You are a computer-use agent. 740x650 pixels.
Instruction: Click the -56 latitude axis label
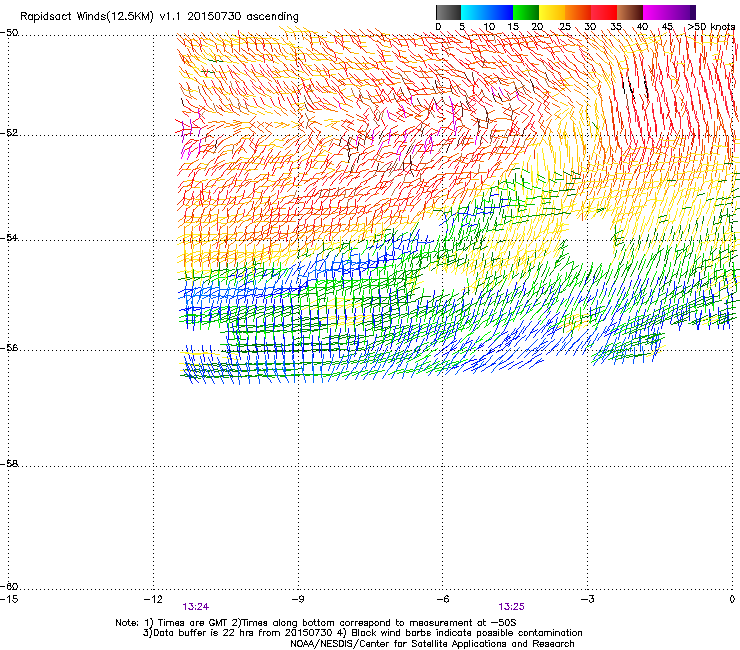9,347
